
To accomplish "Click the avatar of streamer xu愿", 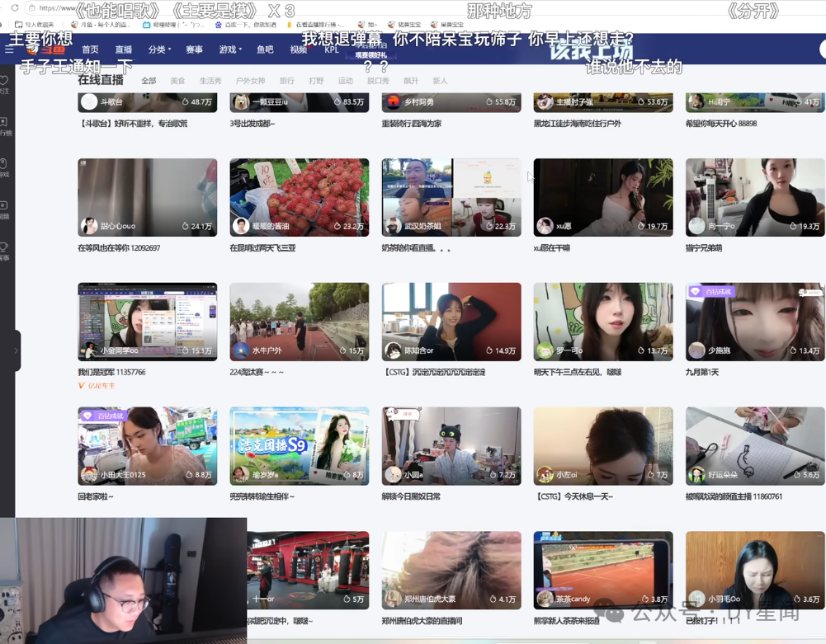I will point(545,226).
